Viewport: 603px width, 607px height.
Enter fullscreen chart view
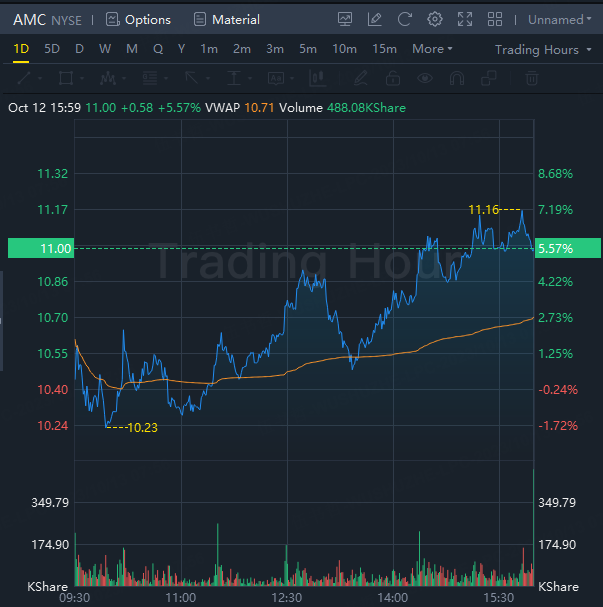464,19
